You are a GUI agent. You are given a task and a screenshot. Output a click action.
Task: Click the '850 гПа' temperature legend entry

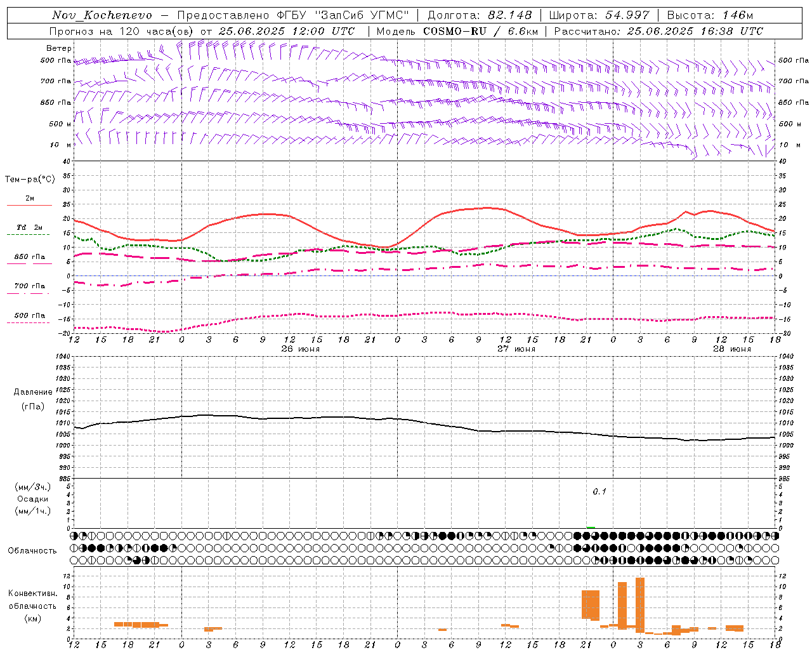(29, 260)
